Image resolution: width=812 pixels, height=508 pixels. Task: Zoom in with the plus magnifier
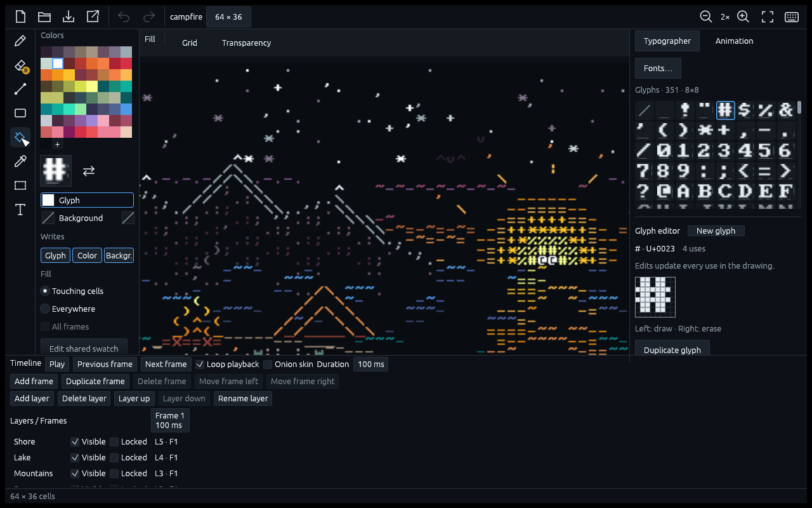point(743,17)
